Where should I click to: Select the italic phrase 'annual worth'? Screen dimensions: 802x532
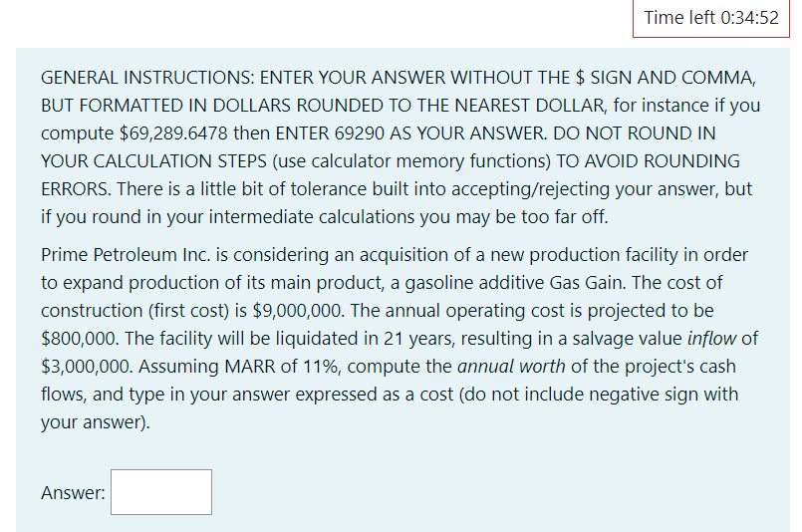(511, 367)
